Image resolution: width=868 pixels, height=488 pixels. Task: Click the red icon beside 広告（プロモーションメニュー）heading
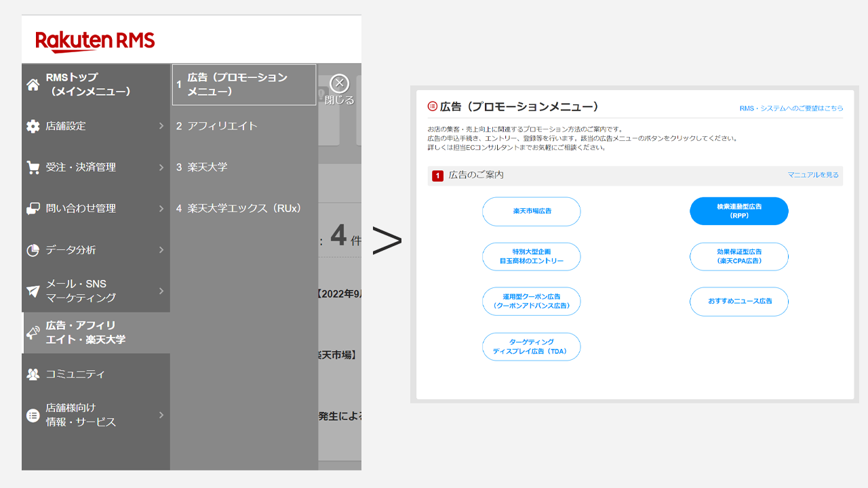pyautogui.click(x=433, y=106)
